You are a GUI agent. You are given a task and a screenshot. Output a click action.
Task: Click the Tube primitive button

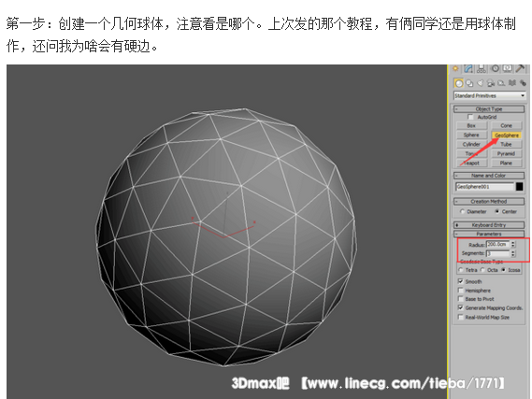click(506, 145)
